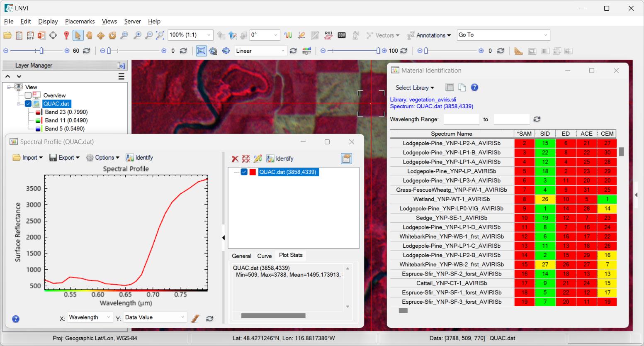644x346 pixels.
Task: Switch to the Curve tab
Action: click(x=265, y=256)
